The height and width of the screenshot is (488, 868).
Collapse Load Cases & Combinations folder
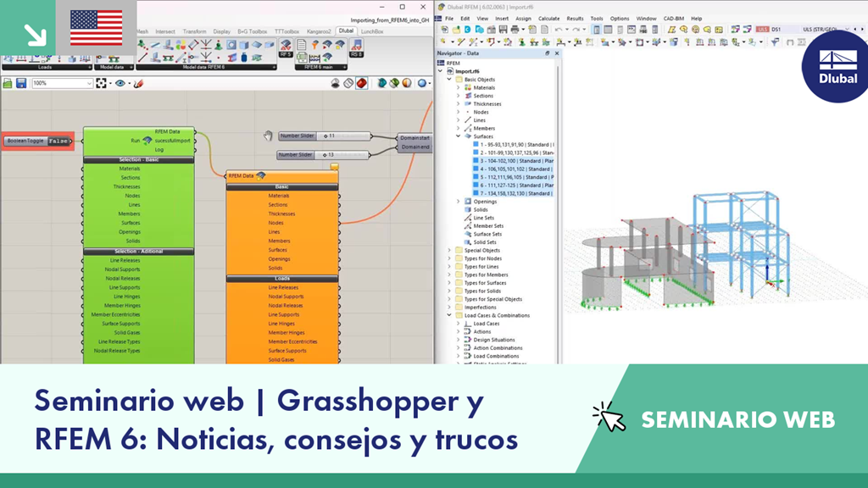[449, 315]
